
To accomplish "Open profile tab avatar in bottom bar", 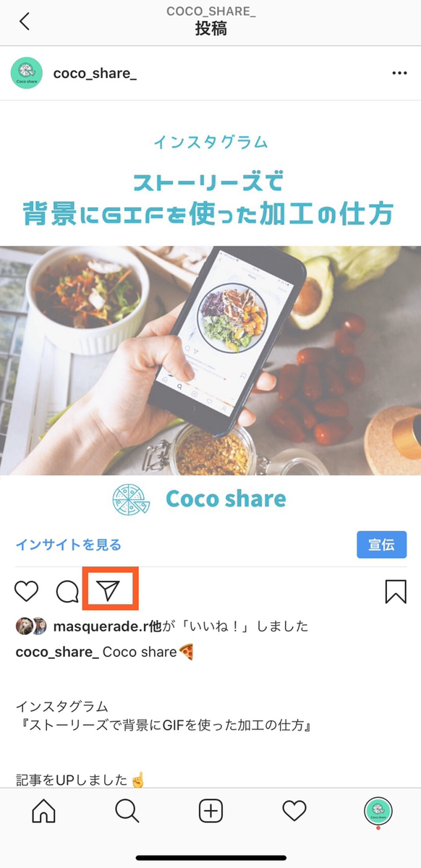I will coord(378,812).
